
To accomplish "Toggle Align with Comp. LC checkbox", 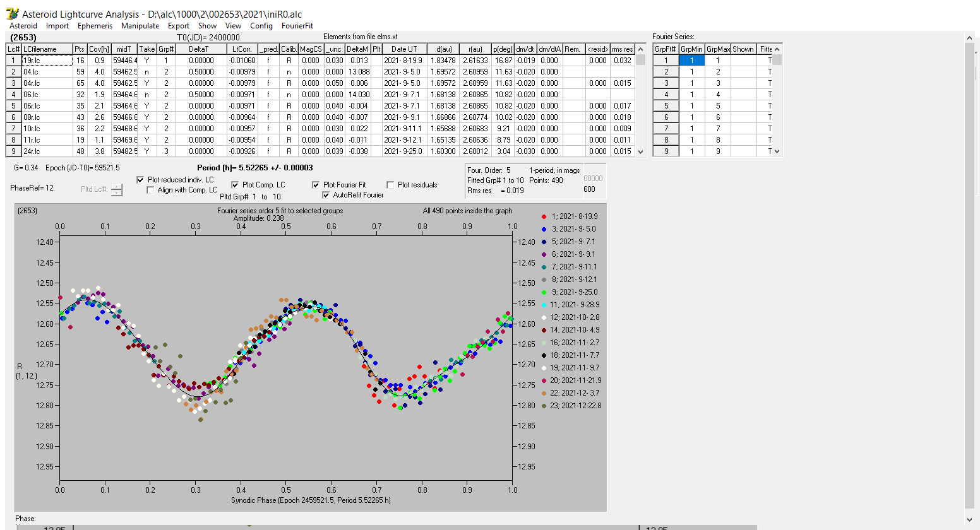I will pos(150,190).
